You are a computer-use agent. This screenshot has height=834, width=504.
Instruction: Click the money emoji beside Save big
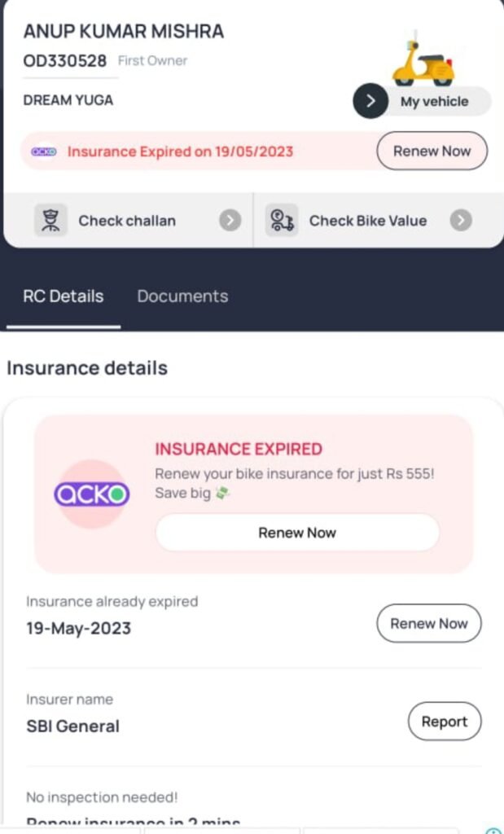[x=222, y=494]
